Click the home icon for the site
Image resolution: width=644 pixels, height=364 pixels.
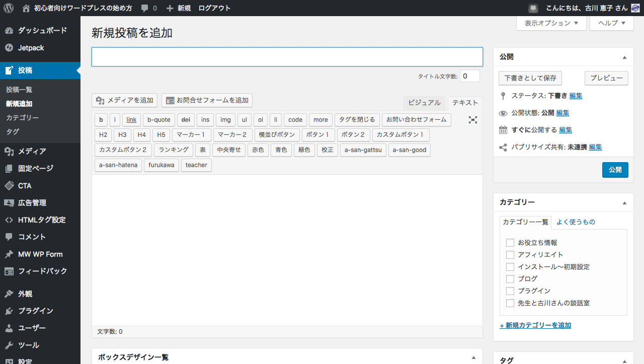pos(26,8)
